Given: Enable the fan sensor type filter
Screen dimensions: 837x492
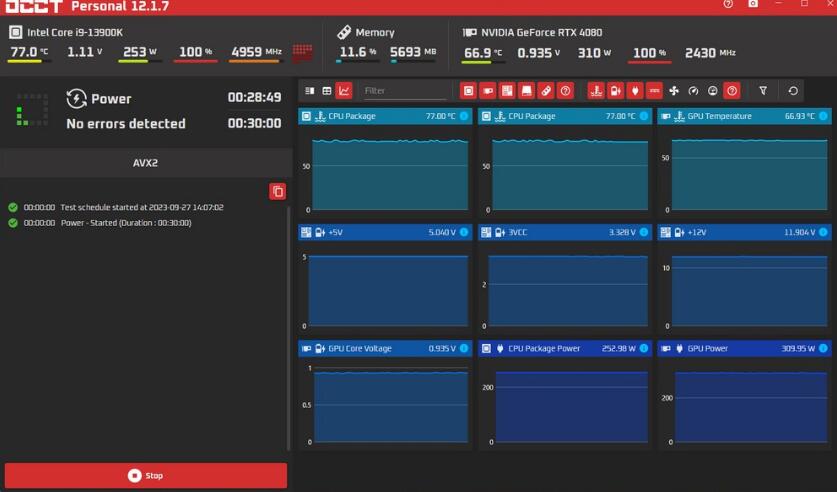Looking at the screenshot, I should 674,91.
